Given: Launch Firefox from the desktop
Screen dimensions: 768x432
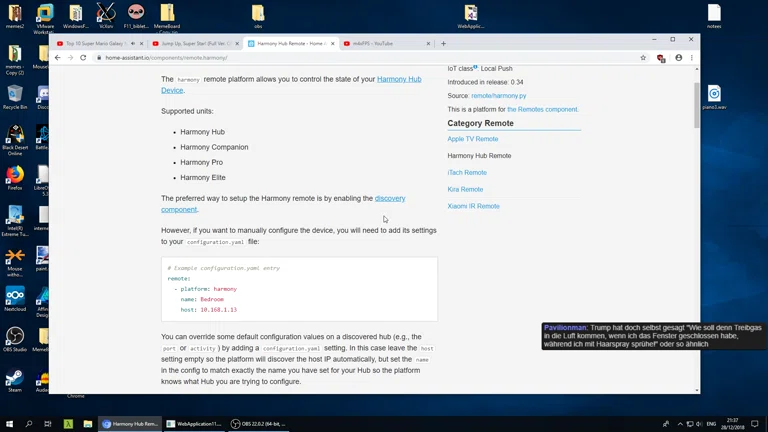Looking at the screenshot, I should point(15,176).
